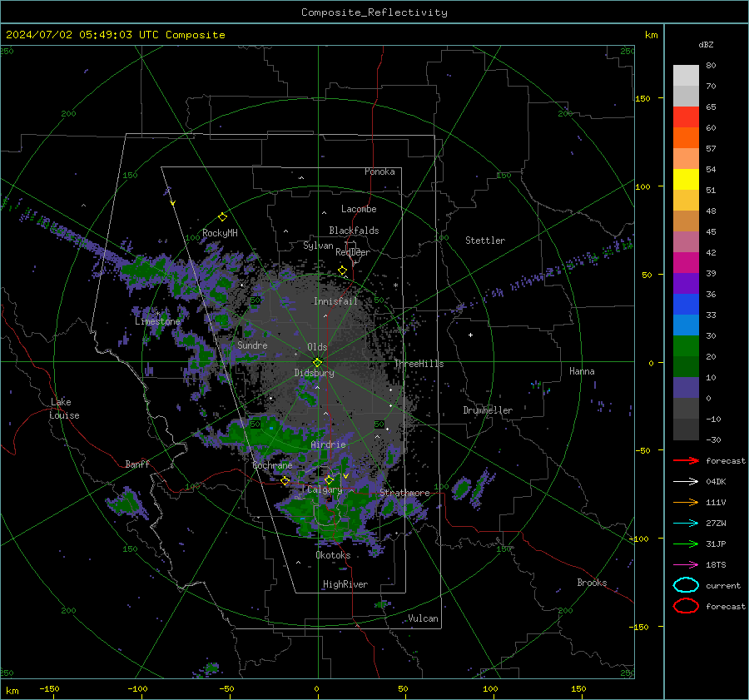Image resolution: width=749 pixels, height=700 pixels.
Task: Click the yellow diamond marker above Calgary
Action: tap(329, 479)
